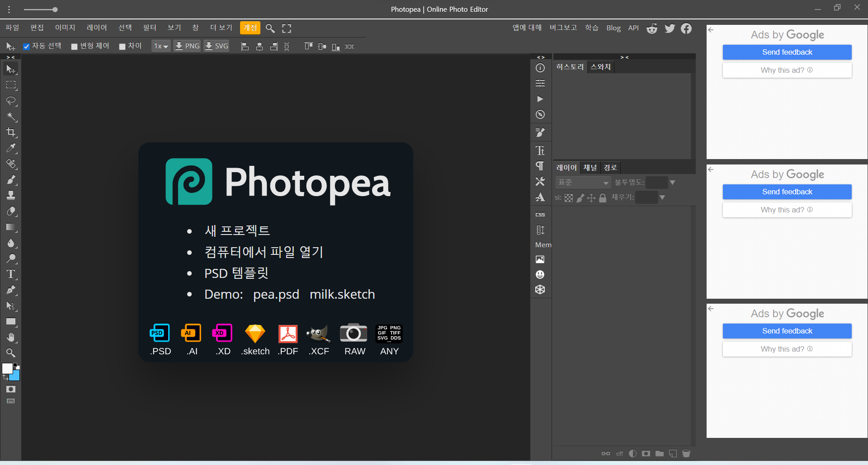
Task: Enable the 차이 checkbox
Action: [x=122, y=47]
